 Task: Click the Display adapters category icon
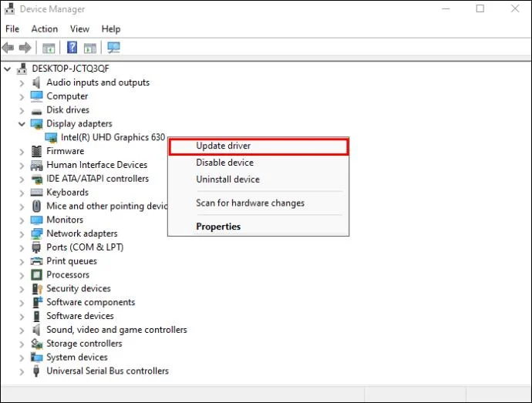tap(36, 124)
